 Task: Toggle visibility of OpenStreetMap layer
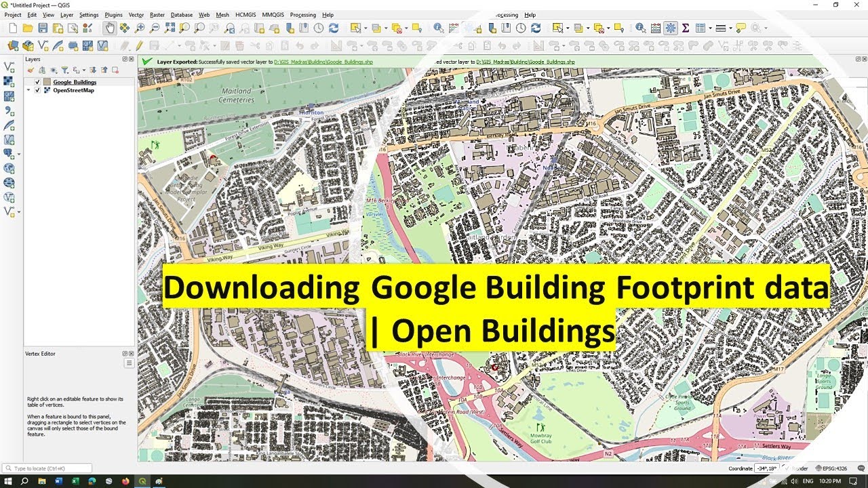pyautogui.click(x=37, y=90)
